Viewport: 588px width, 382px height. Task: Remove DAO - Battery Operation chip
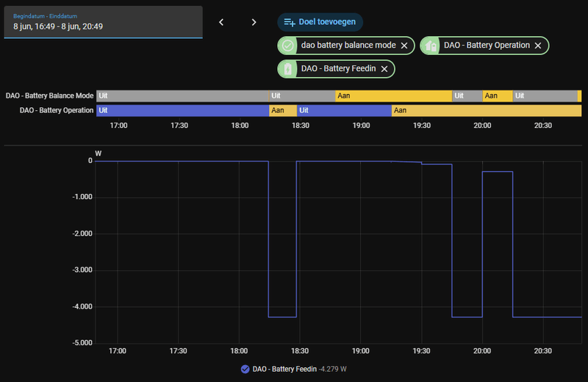[x=538, y=46]
